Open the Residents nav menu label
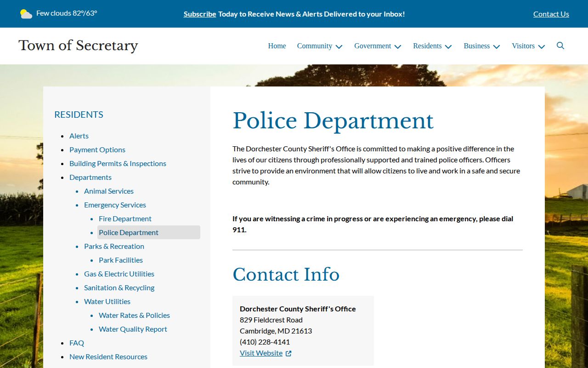This screenshot has height=368, width=588. coord(427,46)
